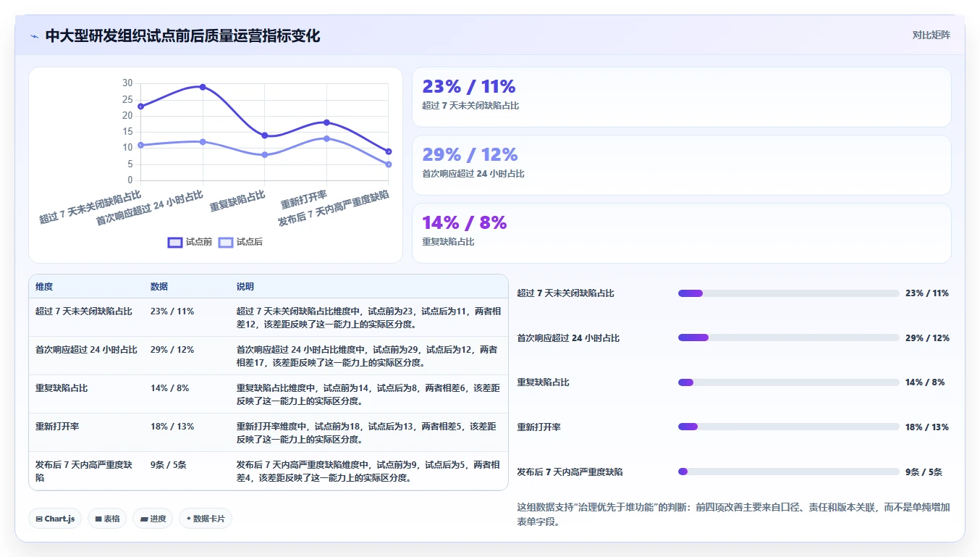Image resolution: width=980 pixels, height=557 pixels.
Task: Click progress bar for 发布后 7 天内高严重度缺陷
Action: 788,472
